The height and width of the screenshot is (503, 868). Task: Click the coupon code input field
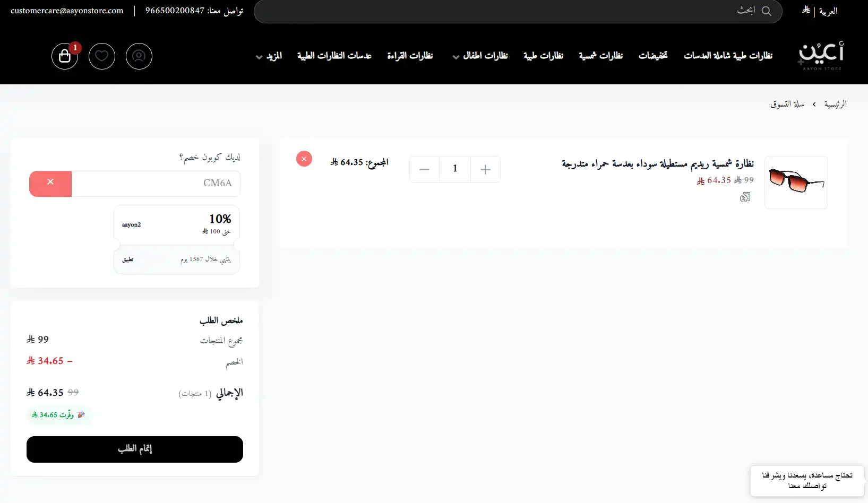[x=156, y=184]
